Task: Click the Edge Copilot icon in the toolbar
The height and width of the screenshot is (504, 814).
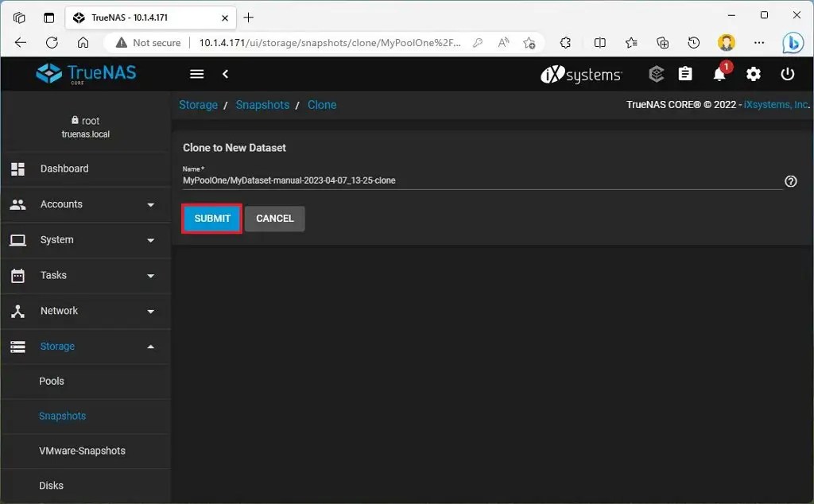Action: click(x=794, y=43)
